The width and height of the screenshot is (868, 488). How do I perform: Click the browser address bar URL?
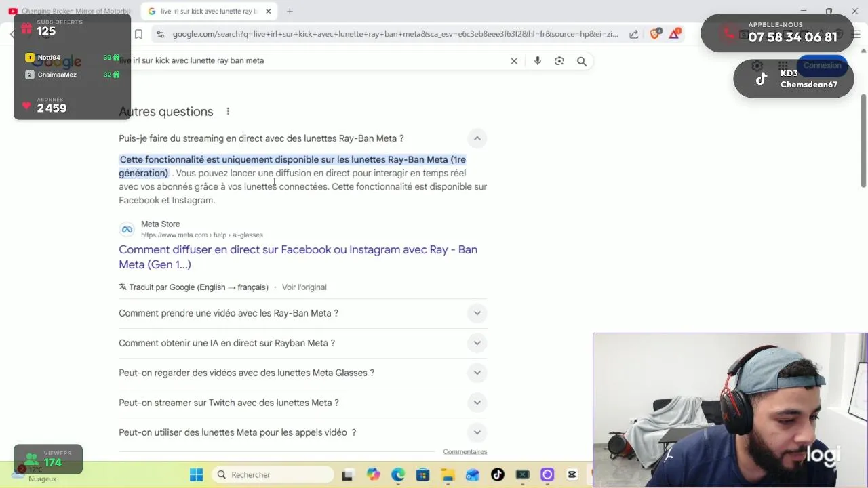pyautogui.click(x=395, y=34)
